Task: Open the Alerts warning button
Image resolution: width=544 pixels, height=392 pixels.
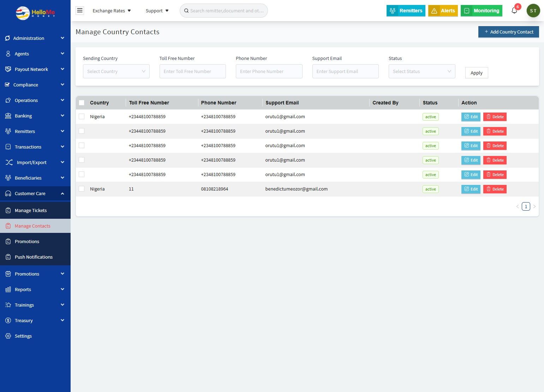Action: pos(443,11)
